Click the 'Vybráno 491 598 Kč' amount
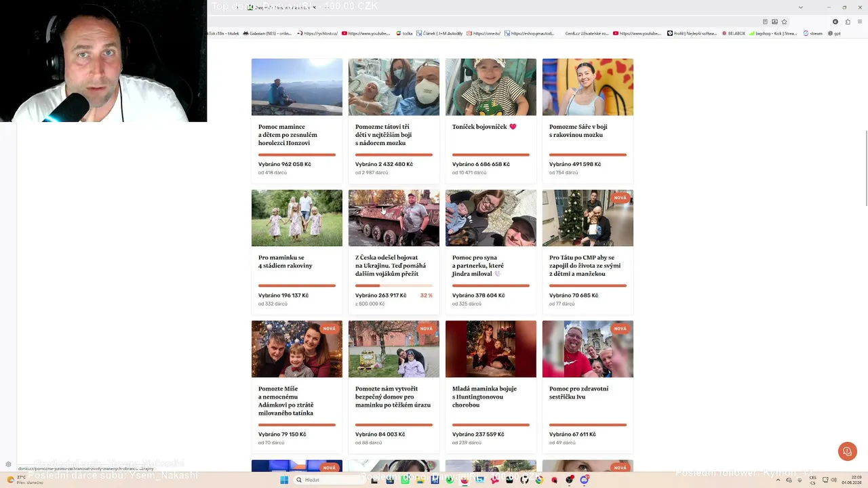The height and width of the screenshot is (488, 868). click(575, 164)
